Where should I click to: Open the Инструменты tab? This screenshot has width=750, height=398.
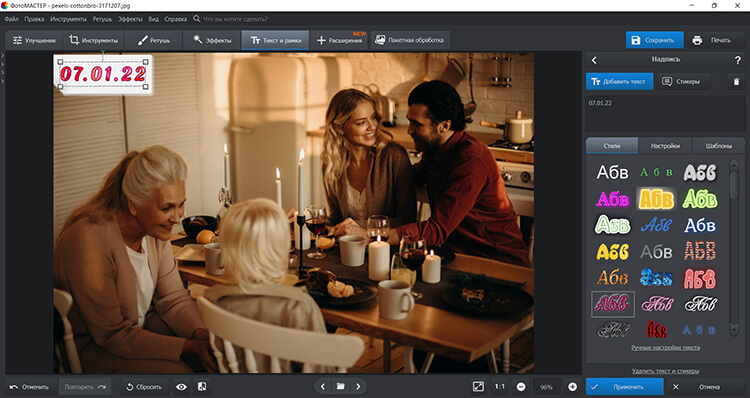click(93, 41)
